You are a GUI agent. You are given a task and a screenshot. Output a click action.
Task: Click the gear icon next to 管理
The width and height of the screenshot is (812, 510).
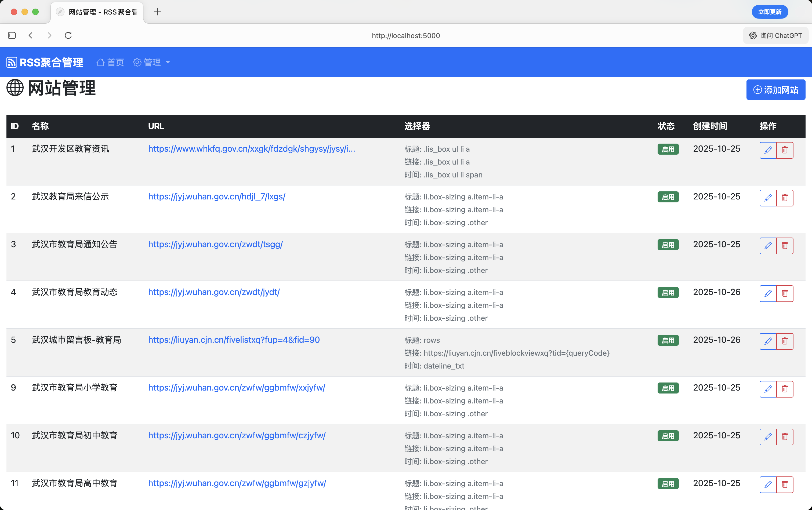(x=137, y=62)
